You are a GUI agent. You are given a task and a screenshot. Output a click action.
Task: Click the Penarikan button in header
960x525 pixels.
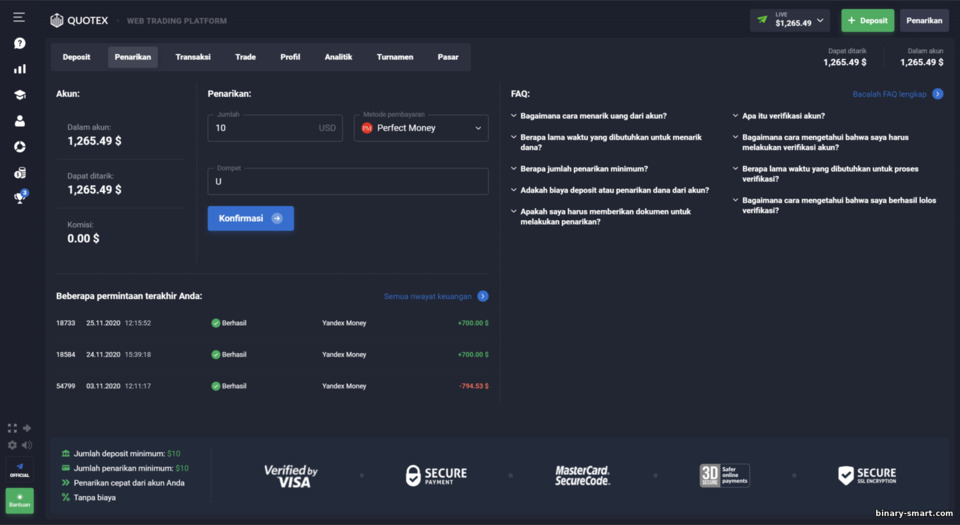tap(924, 20)
